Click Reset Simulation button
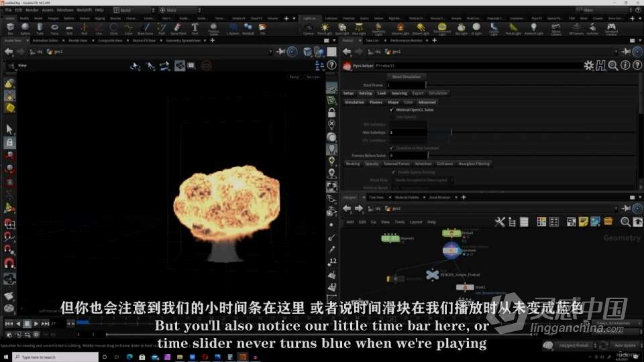Screen dimensions: 644x362 (407, 76)
